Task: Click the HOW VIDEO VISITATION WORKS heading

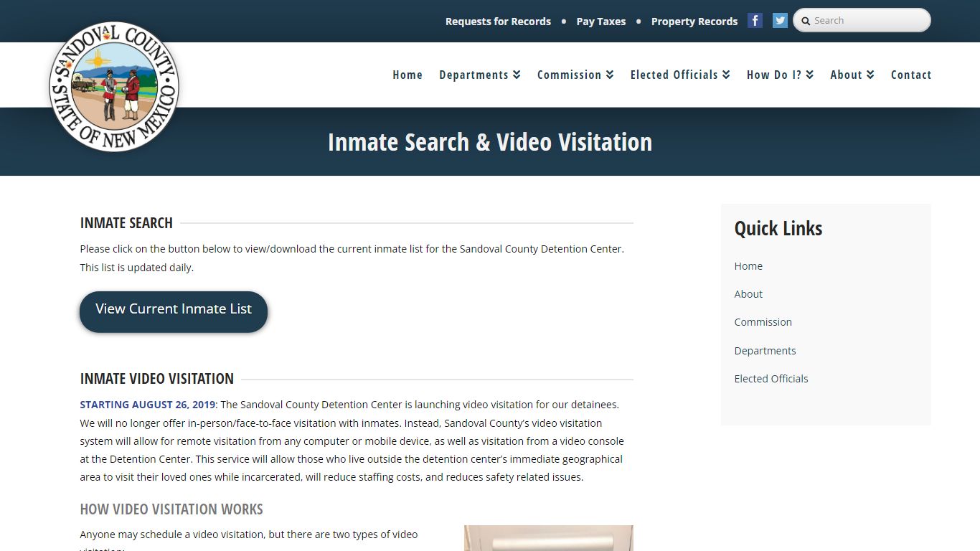Action: coord(171,509)
